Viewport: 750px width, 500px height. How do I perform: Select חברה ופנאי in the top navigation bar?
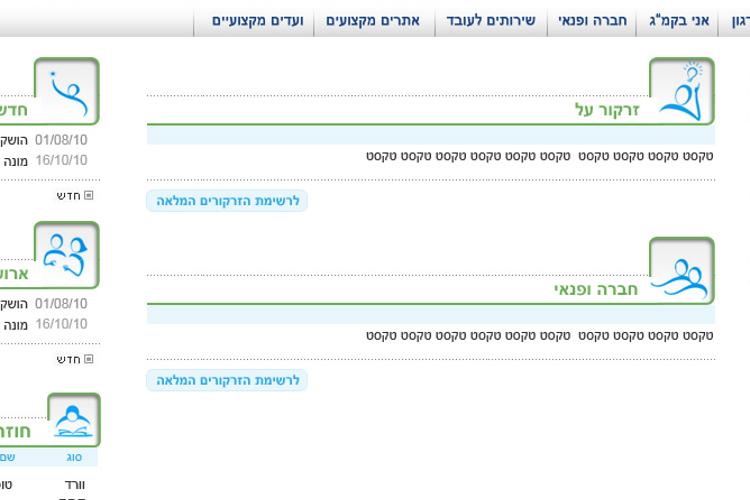tap(592, 21)
